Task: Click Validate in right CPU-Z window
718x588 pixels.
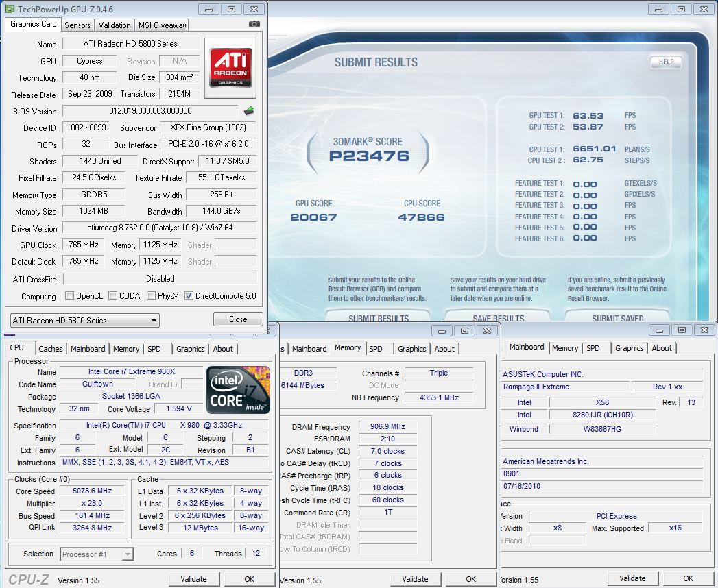Action: pos(633,578)
